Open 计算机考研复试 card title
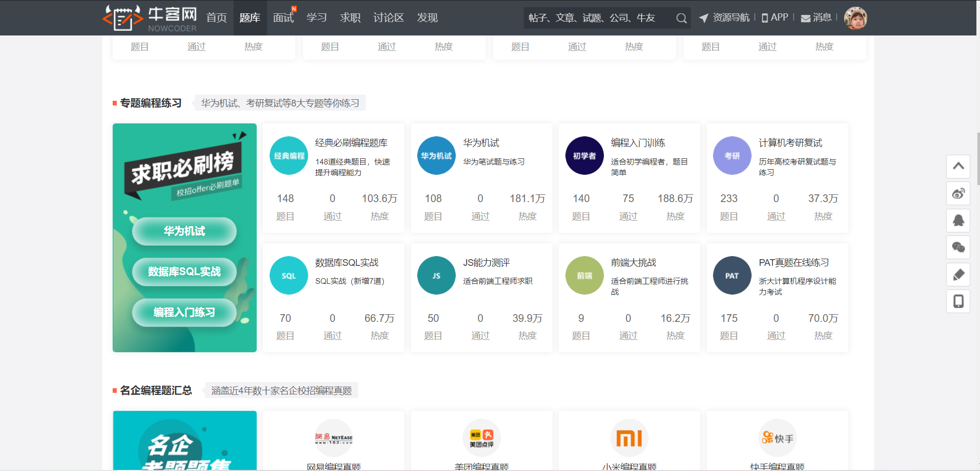This screenshot has height=471, width=980. tap(791, 143)
